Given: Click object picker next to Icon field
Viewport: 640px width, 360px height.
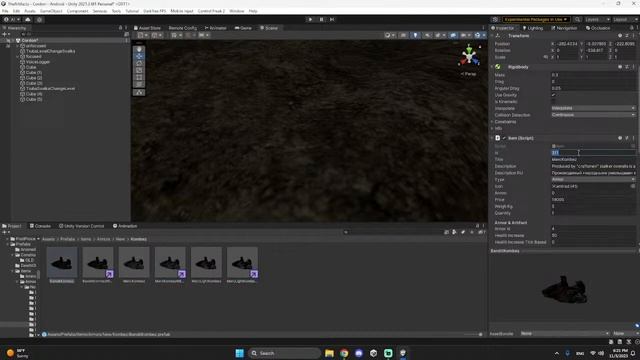Looking at the screenshot, I should click(x=633, y=186).
